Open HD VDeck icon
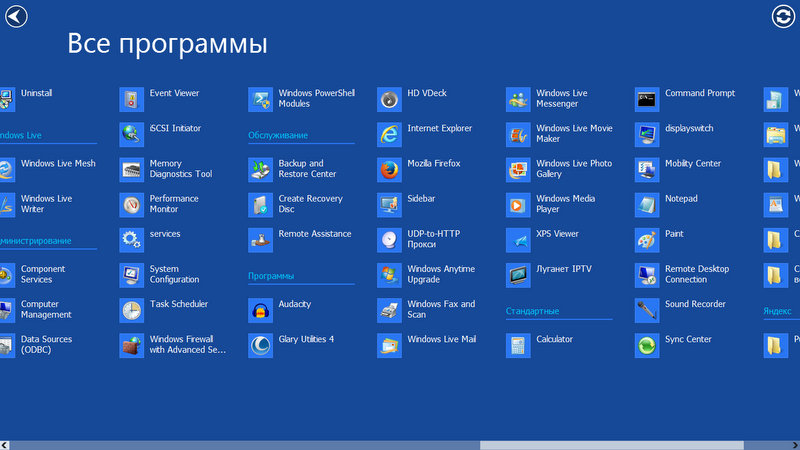The image size is (800, 450). coord(389,99)
